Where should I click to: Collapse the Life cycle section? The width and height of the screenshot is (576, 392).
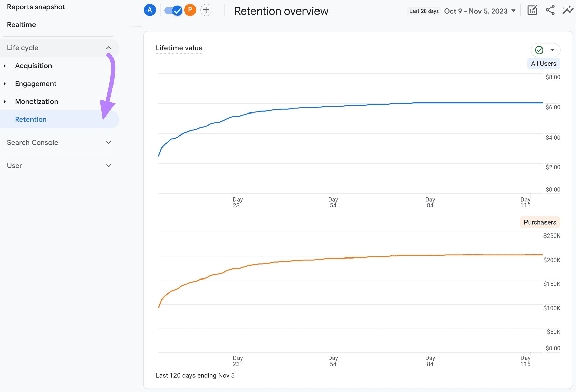(x=109, y=48)
